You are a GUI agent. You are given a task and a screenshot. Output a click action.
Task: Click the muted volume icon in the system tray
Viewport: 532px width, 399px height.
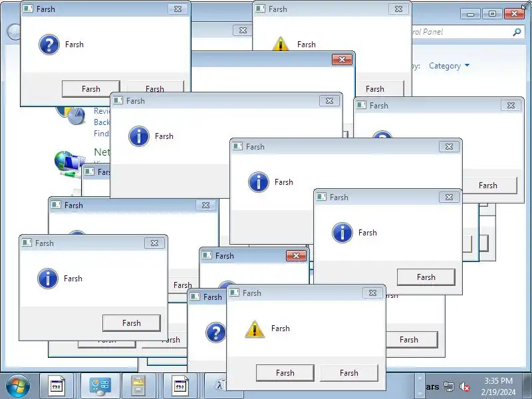click(x=464, y=386)
